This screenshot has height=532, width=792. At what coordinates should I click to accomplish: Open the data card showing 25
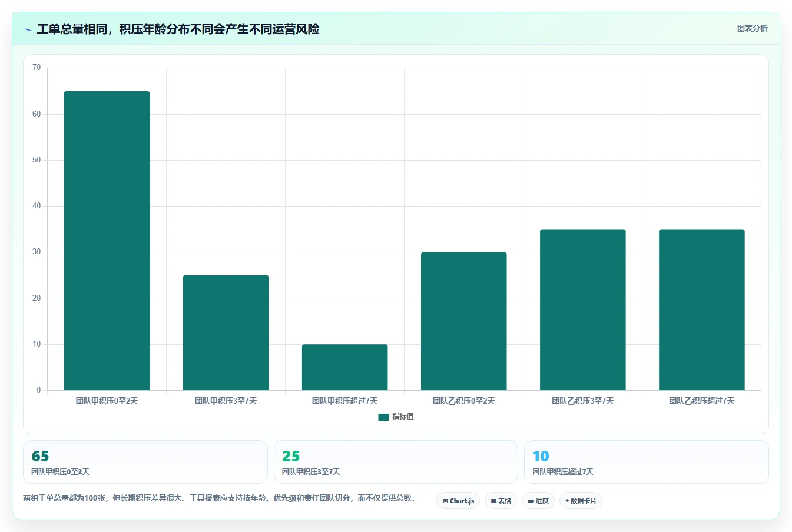[396, 462]
